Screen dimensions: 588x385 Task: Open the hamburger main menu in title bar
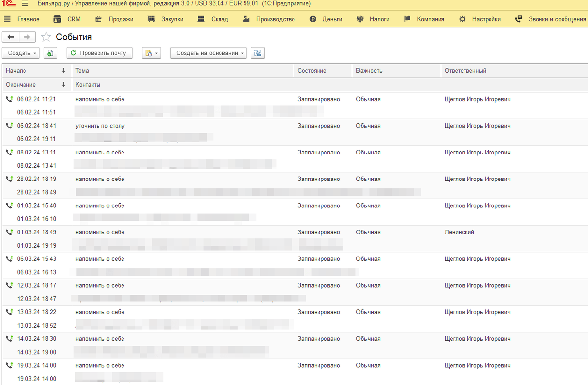pyautogui.click(x=25, y=4)
